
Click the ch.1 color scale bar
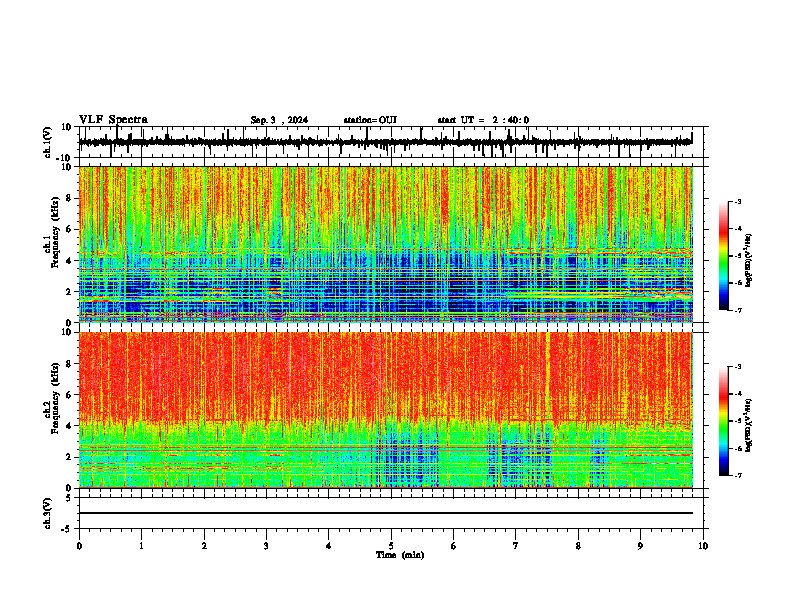point(723,256)
